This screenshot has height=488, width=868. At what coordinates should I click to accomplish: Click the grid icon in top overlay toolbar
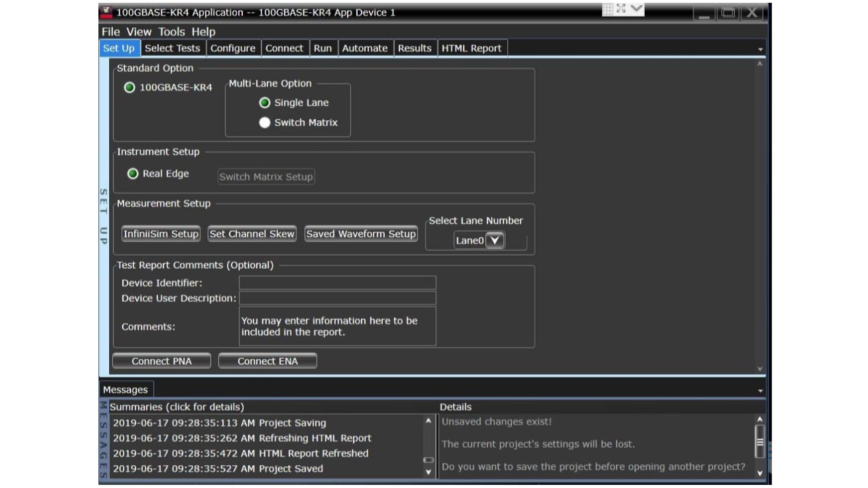[608, 9]
